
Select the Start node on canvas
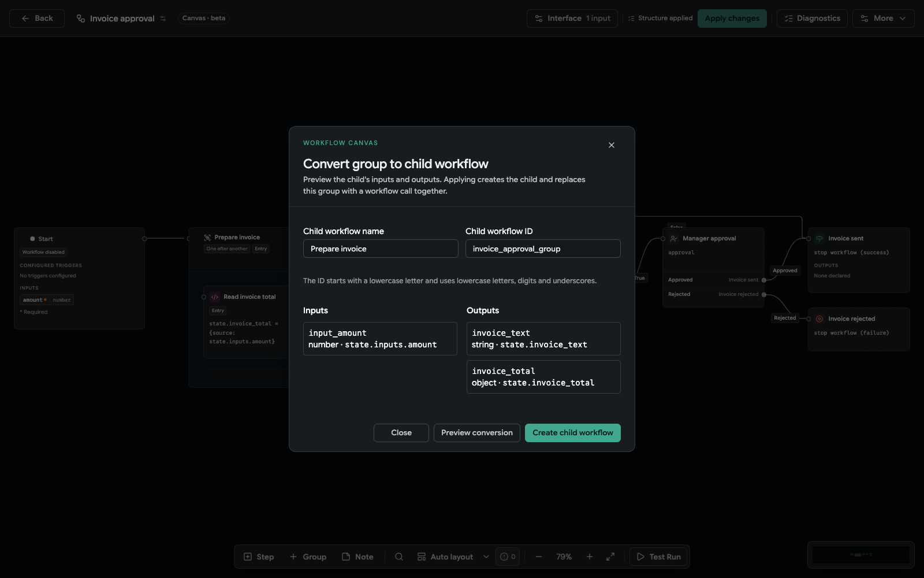pyautogui.click(x=80, y=278)
